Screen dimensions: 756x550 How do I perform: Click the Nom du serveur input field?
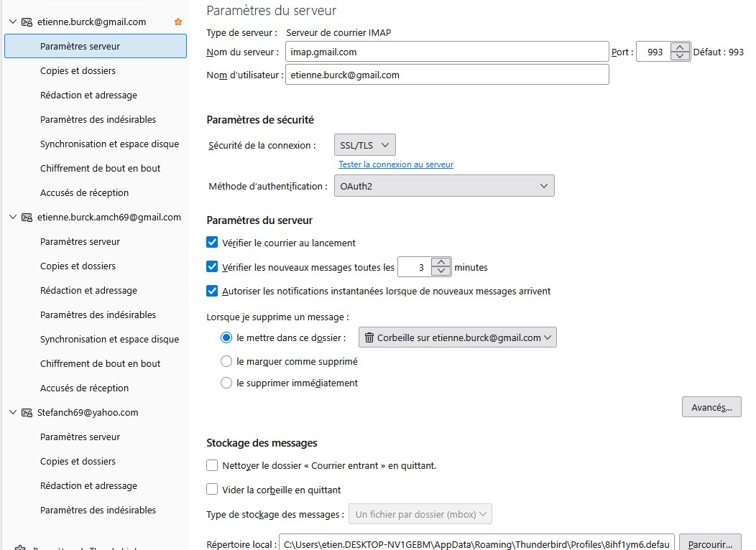pos(447,52)
